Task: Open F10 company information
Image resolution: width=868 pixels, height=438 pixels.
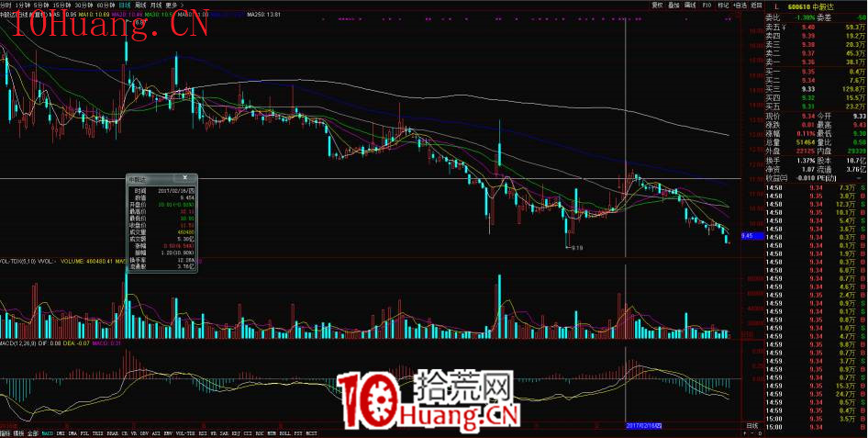Action: [x=707, y=5]
